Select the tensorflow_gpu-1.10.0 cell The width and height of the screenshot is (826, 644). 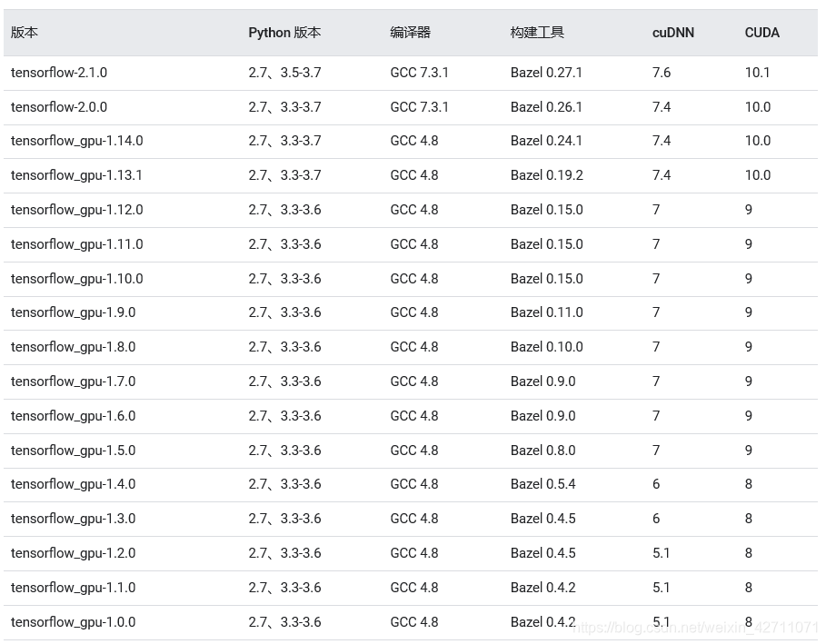point(77,279)
